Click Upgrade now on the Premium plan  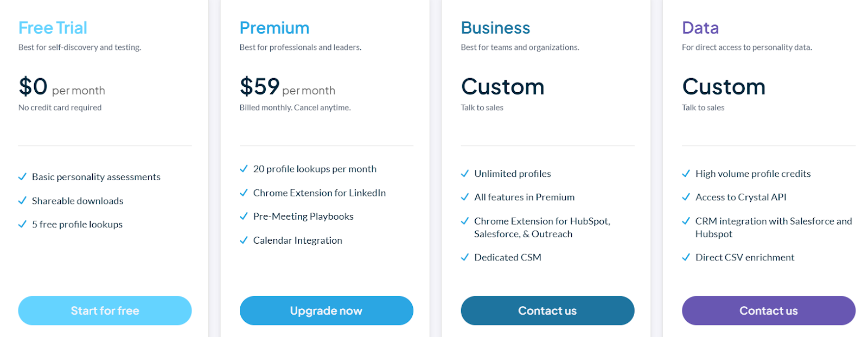[x=326, y=310]
